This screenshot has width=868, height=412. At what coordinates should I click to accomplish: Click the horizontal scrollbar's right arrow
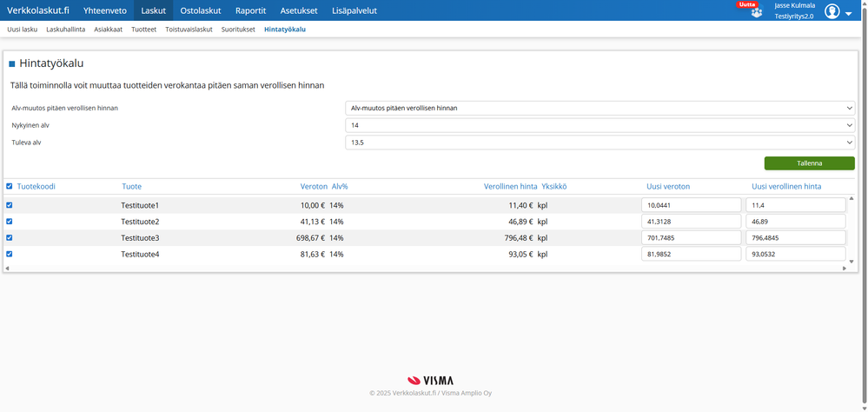(845, 268)
